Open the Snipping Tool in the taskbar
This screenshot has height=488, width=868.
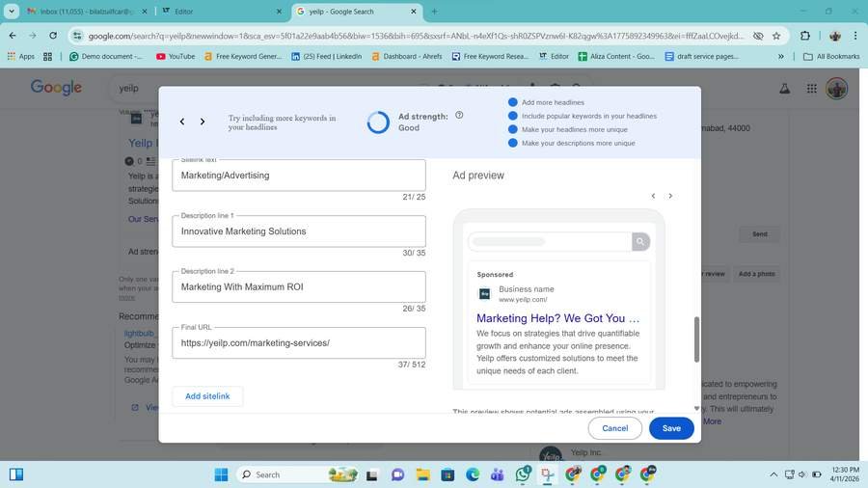(548, 474)
